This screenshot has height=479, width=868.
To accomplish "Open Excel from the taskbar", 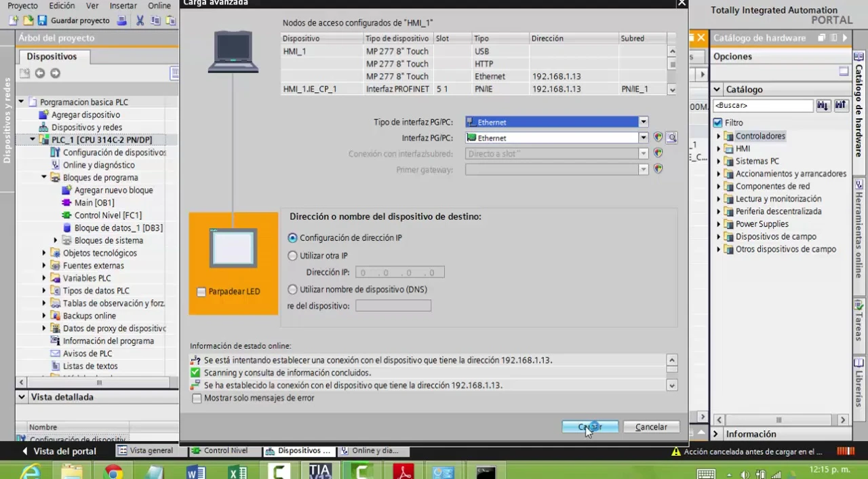I will [x=237, y=472].
